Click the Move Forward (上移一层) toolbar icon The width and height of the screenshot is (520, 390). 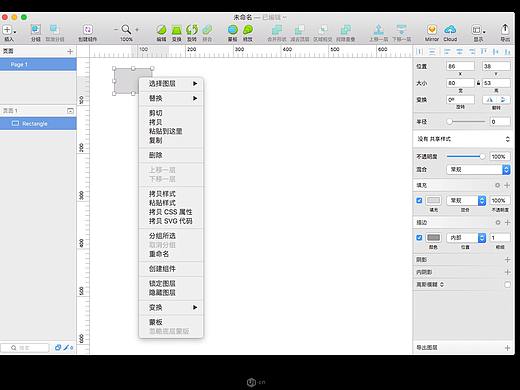pos(378,30)
